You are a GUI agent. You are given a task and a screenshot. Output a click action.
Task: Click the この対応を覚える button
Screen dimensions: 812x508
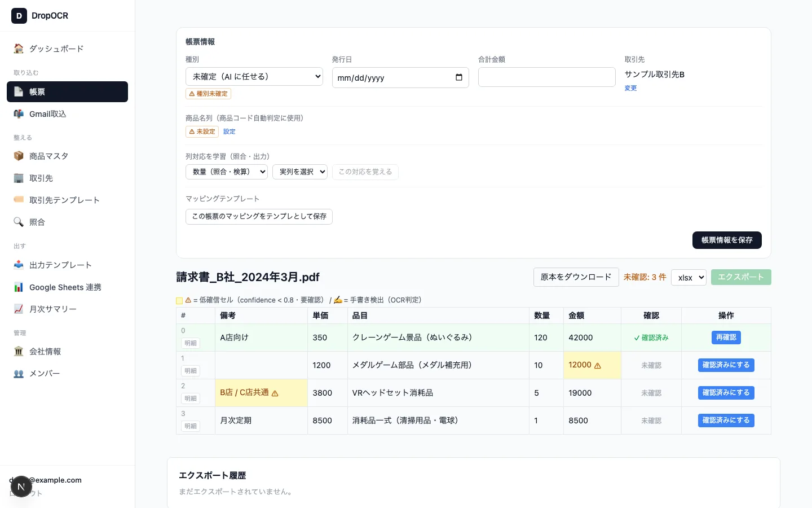pos(365,172)
